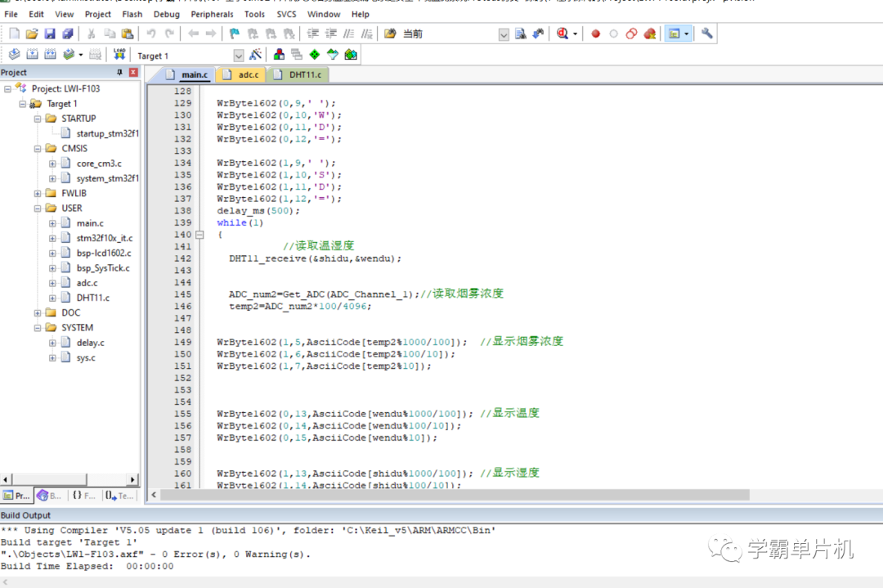Select the Software Packs icon

(x=333, y=55)
